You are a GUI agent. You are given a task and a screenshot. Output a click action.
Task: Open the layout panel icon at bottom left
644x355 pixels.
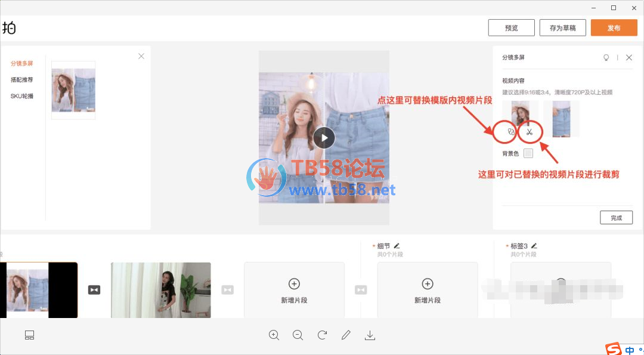(x=30, y=335)
